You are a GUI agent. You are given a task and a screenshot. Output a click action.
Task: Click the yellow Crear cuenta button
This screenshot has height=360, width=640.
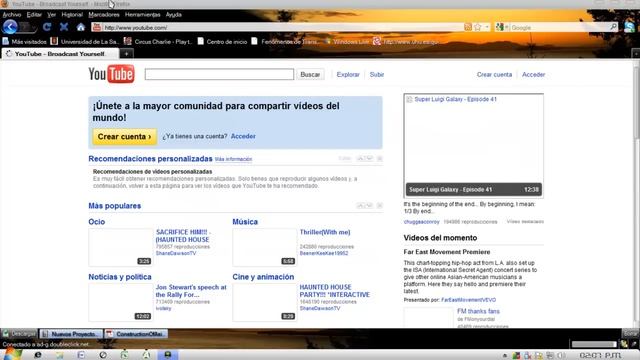tap(124, 137)
